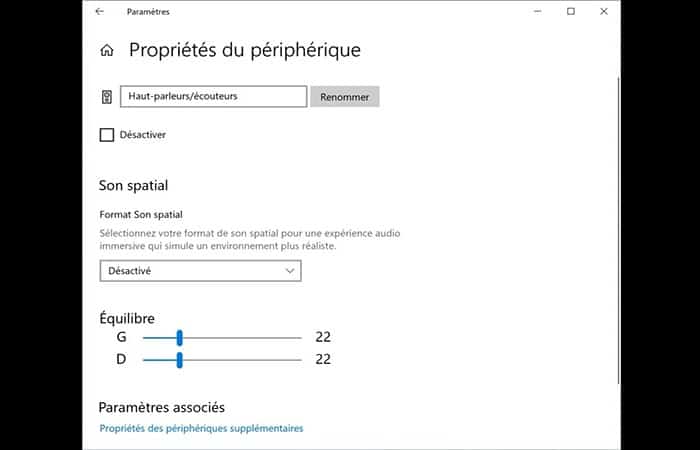700x450 pixels.
Task: Click the Propriétés du périphérique heading
Action: tap(245, 50)
